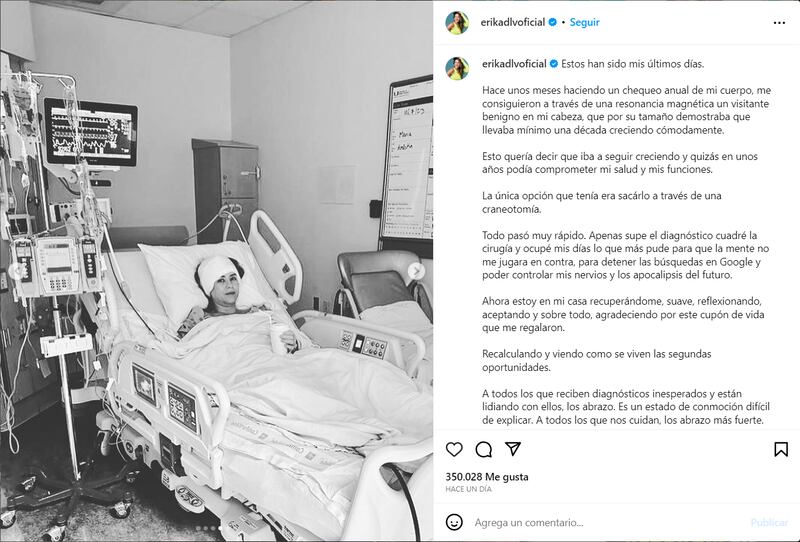Screen dimensions: 800x542
Task: Open comments via speech bubble icon
Action: [x=483, y=449]
